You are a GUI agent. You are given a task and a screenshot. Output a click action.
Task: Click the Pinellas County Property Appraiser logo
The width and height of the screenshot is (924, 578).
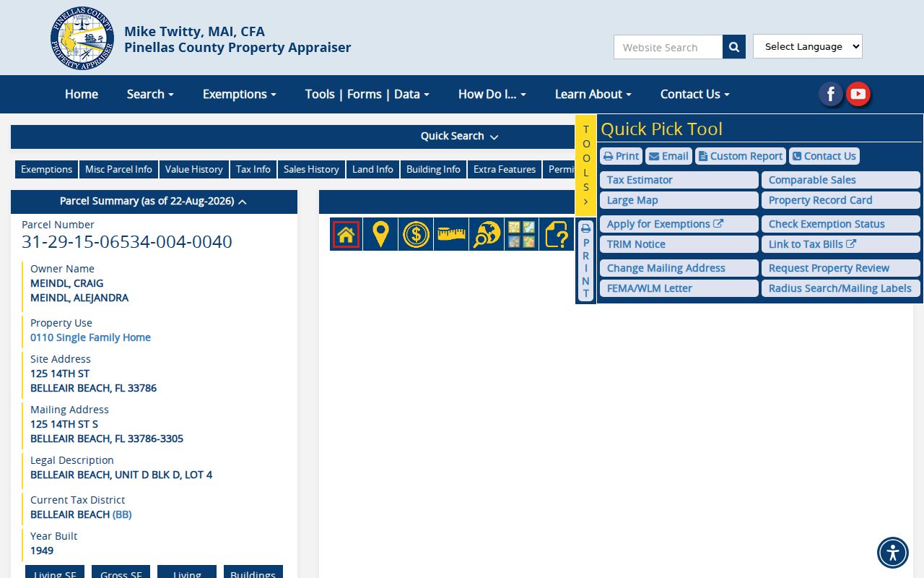[82, 38]
